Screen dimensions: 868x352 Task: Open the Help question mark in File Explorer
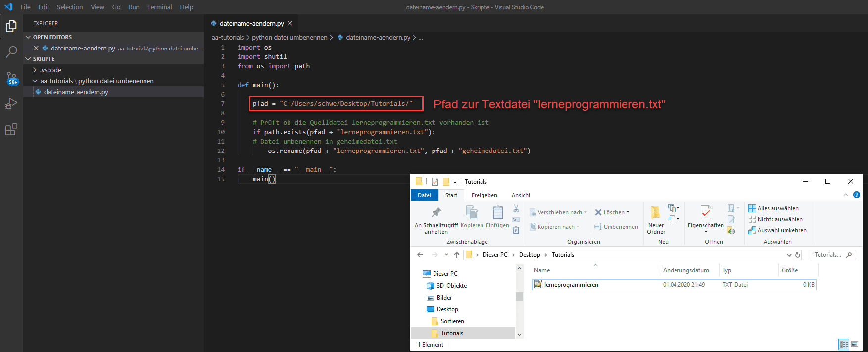[x=857, y=195]
